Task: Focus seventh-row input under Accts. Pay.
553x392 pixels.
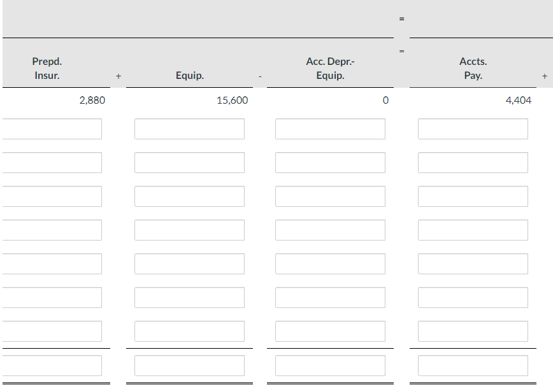Action: point(473,331)
